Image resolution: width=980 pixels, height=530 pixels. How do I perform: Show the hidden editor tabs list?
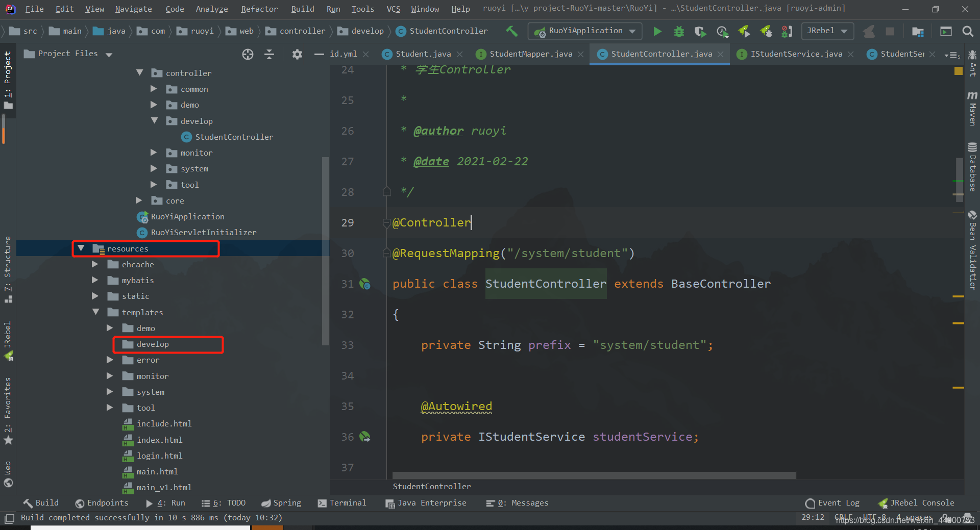[x=952, y=55]
